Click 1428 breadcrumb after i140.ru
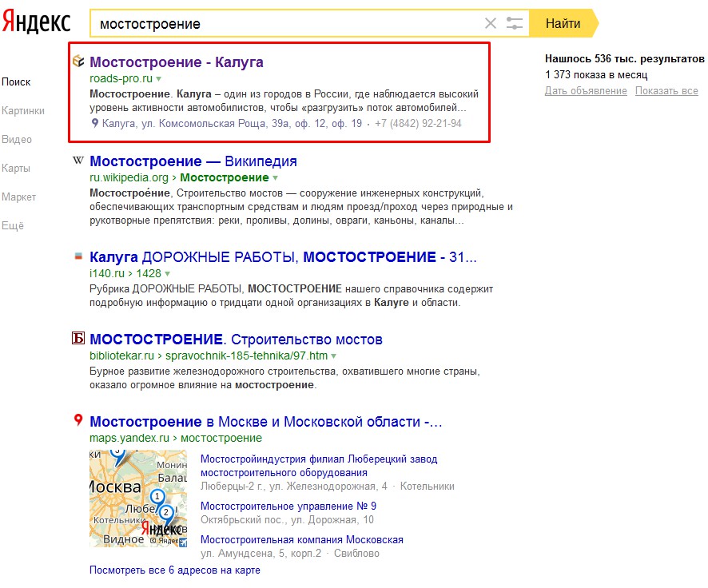Image resolution: width=708 pixels, height=588 pixels. click(149, 273)
